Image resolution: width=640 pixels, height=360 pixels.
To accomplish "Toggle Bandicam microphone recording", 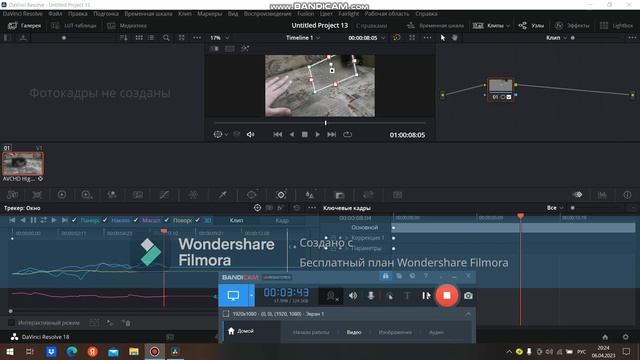I will tap(371, 296).
